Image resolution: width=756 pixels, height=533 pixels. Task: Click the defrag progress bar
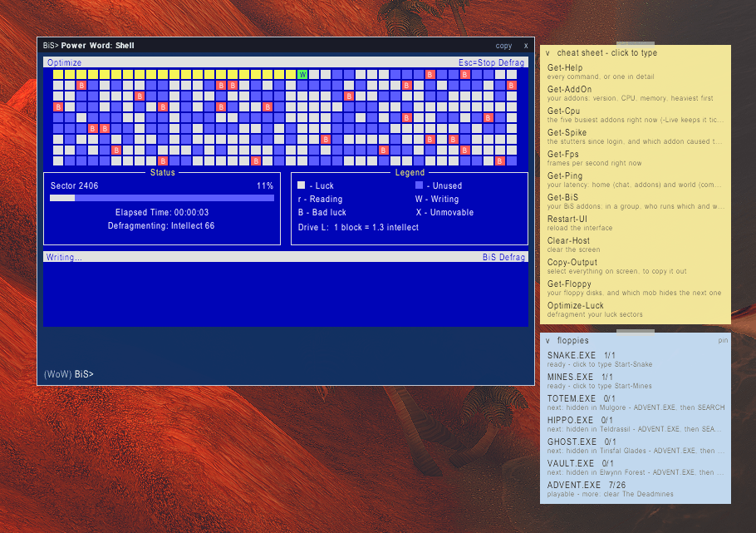[x=162, y=198]
